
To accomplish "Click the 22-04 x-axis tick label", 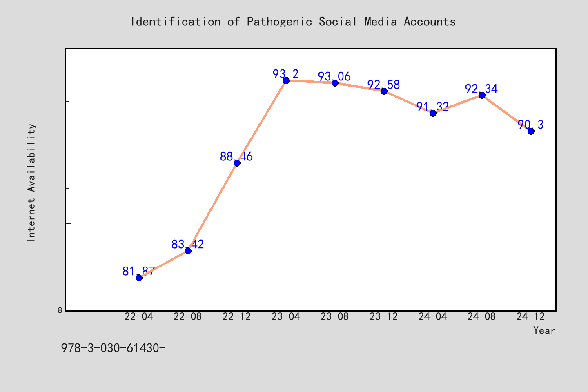I will 139,317.
